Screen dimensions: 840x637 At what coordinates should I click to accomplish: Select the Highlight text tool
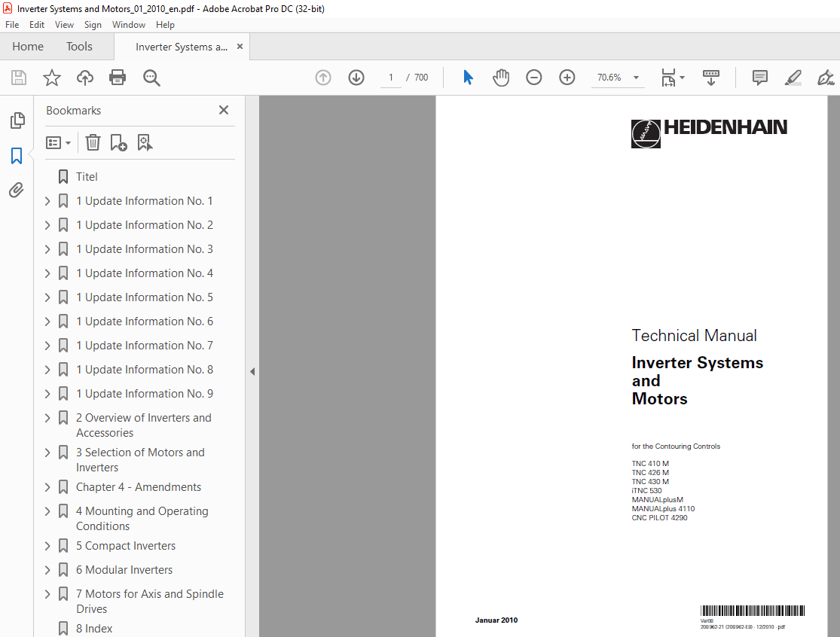(x=793, y=78)
